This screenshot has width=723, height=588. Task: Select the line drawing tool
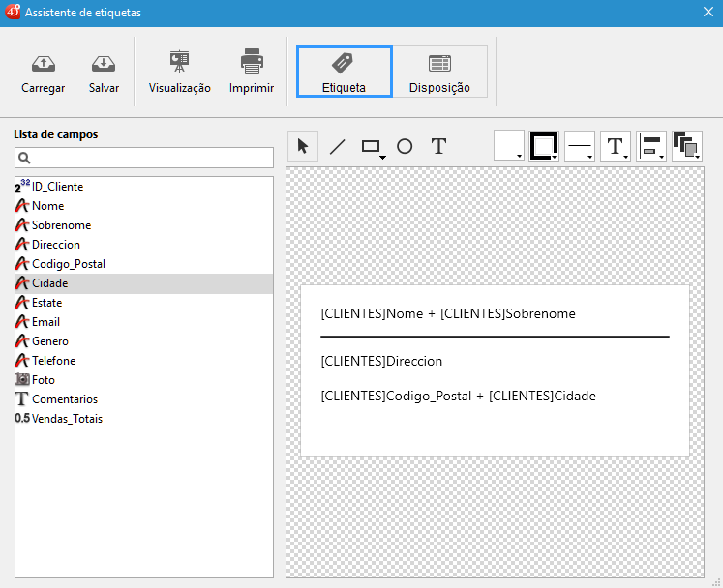pyautogui.click(x=337, y=146)
